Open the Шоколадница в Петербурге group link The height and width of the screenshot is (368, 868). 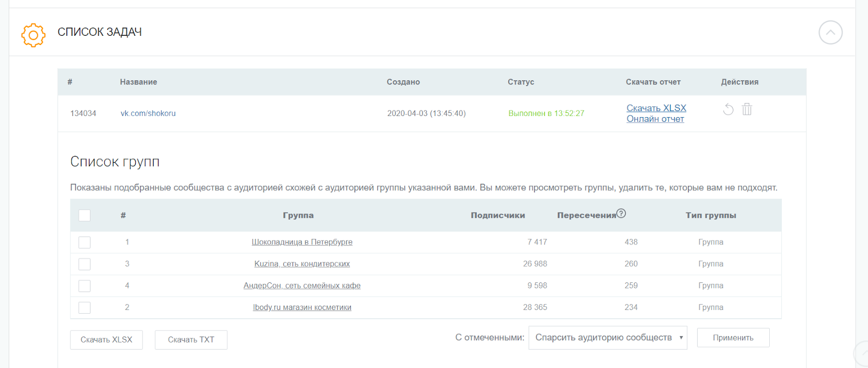coord(302,242)
